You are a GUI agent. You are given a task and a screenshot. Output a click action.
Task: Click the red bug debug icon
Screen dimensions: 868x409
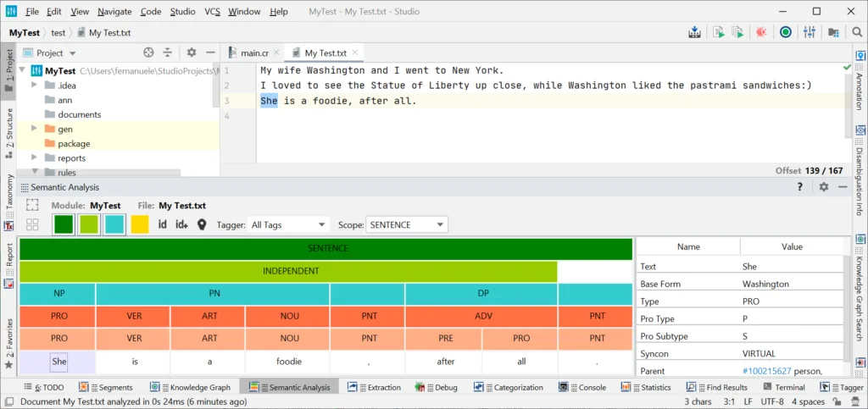pos(761,32)
